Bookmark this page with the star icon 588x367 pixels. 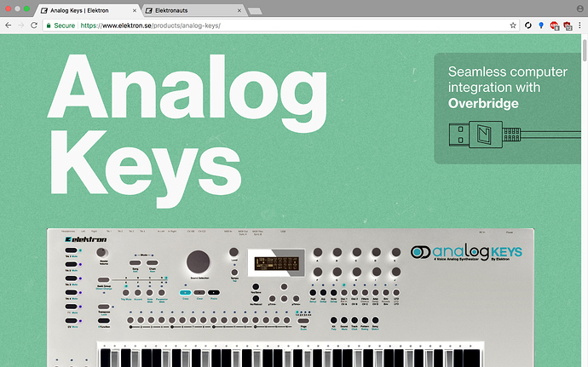[513, 26]
